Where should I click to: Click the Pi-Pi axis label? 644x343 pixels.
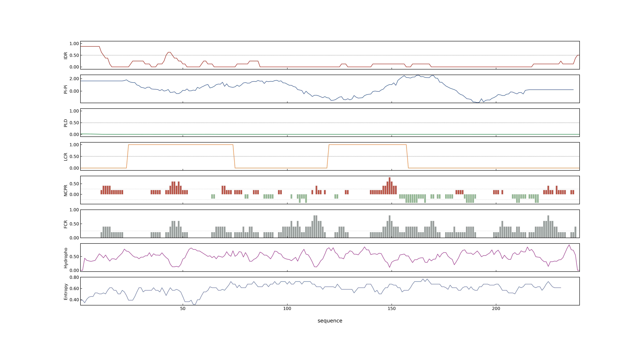66,89
